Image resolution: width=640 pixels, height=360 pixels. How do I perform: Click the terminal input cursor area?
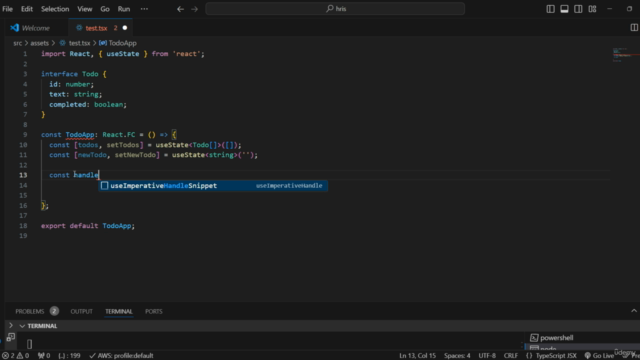[29, 344]
